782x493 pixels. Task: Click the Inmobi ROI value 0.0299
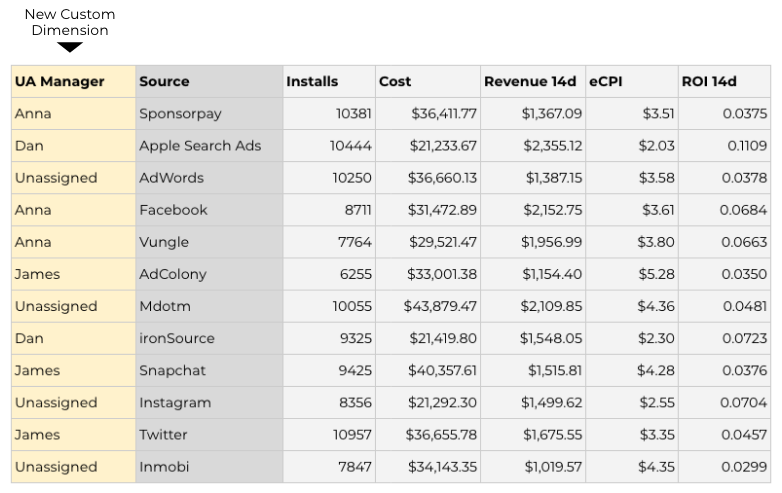tap(744, 466)
